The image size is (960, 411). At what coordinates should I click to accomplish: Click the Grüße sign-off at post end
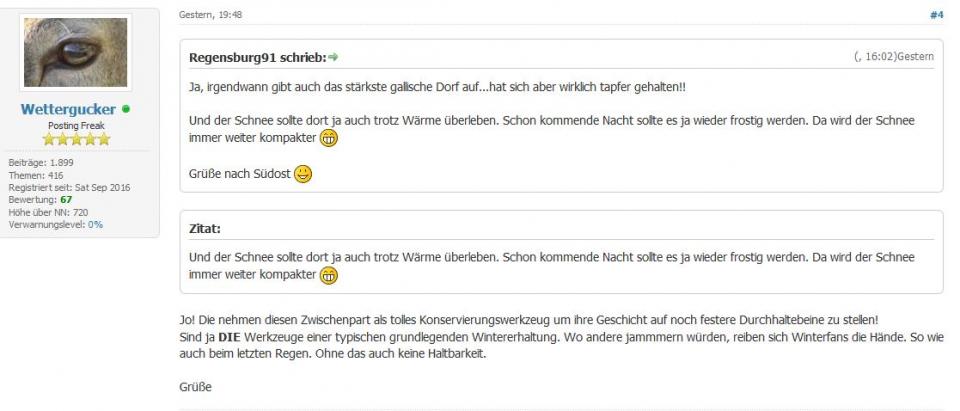193,385
